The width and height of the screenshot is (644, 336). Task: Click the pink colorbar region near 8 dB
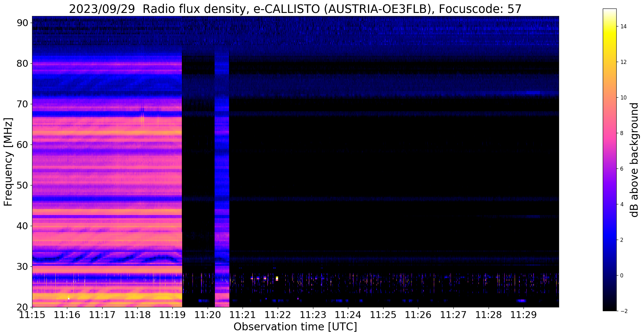[x=609, y=133]
